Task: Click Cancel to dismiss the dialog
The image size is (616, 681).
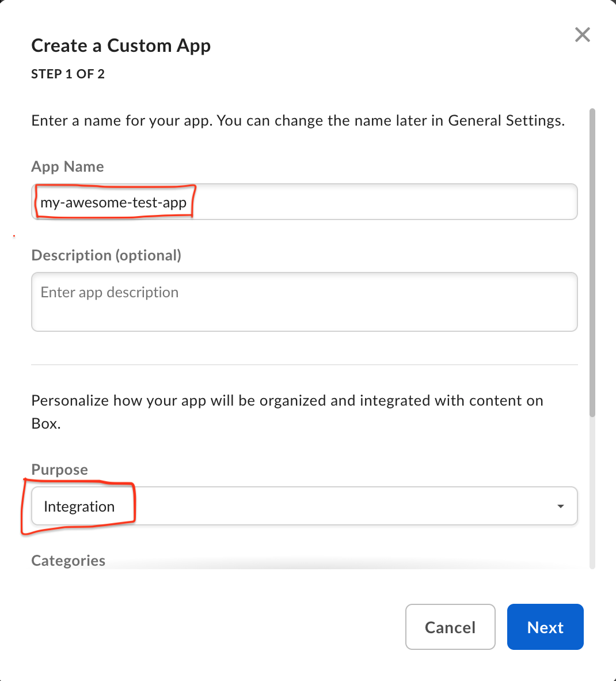Action: pyautogui.click(x=450, y=627)
